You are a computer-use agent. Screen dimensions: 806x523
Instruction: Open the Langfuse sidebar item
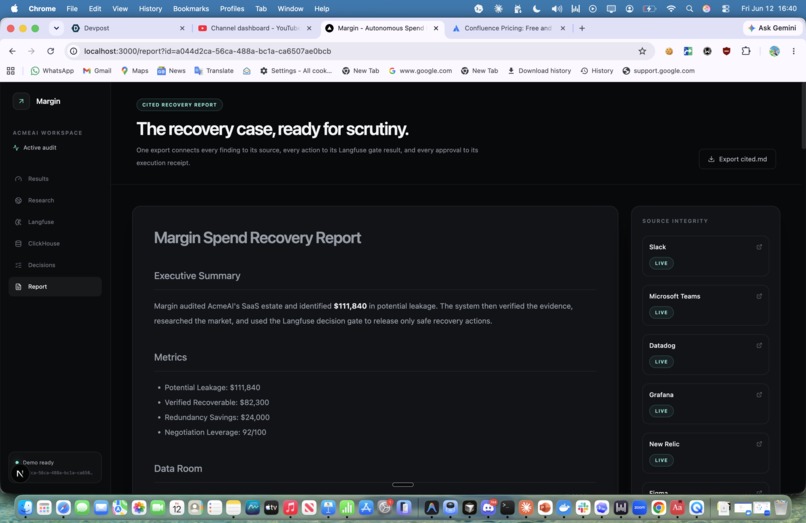pos(55,222)
